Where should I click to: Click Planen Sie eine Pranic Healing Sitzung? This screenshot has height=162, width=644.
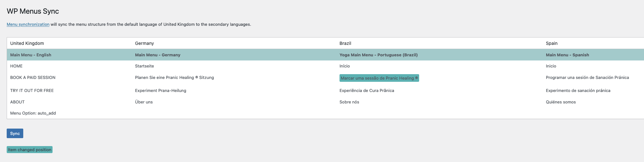click(174, 77)
